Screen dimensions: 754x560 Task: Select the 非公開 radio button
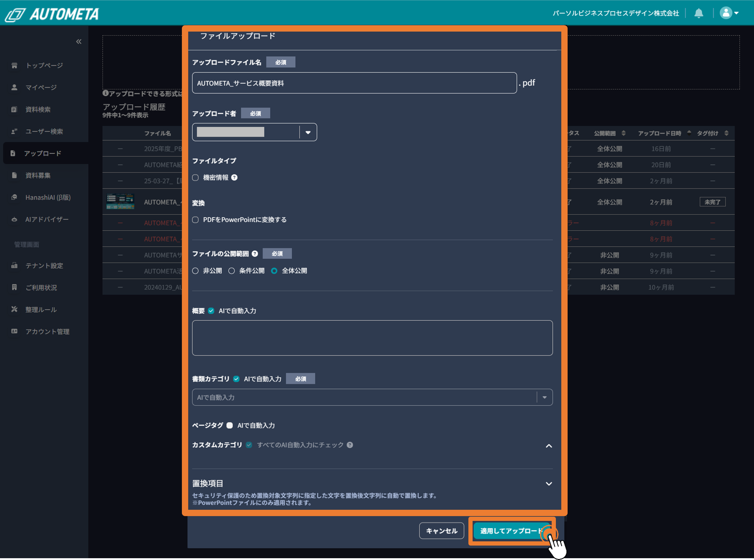195,271
